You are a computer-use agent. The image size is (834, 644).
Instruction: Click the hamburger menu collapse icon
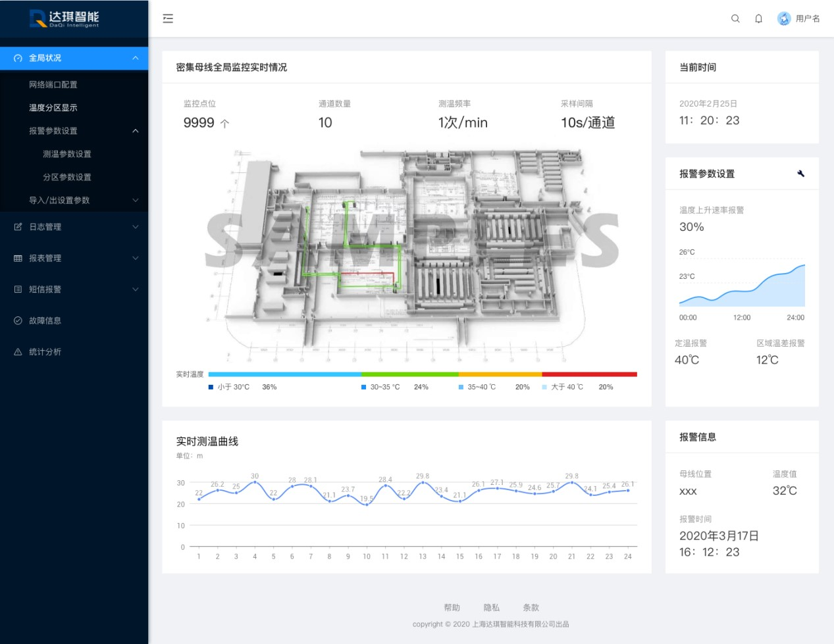coord(168,18)
